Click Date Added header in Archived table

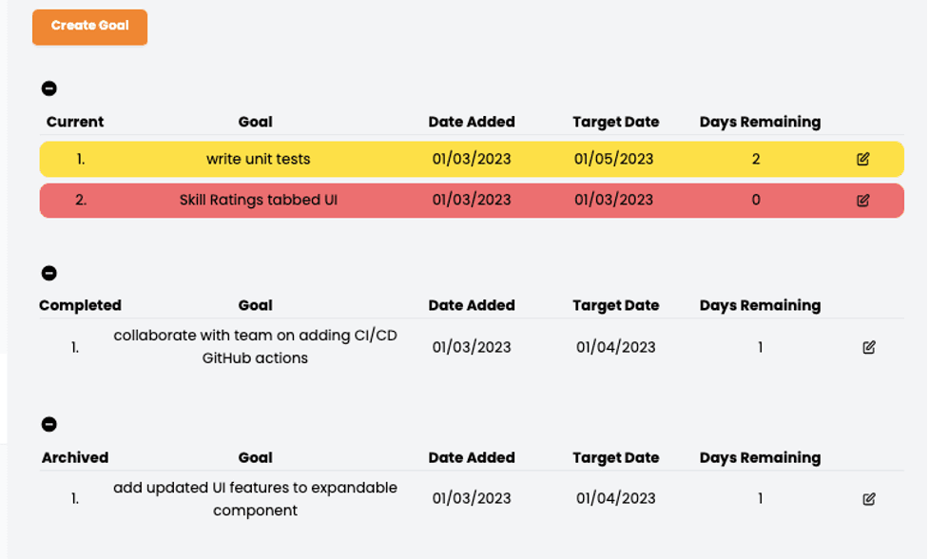coord(472,457)
